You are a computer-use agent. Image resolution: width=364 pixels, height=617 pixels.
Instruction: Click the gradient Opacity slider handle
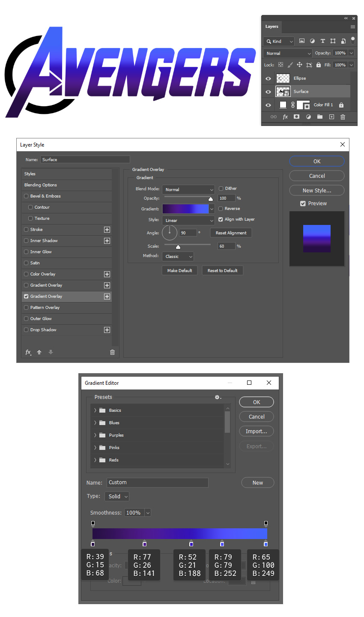click(x=211, y=199)
